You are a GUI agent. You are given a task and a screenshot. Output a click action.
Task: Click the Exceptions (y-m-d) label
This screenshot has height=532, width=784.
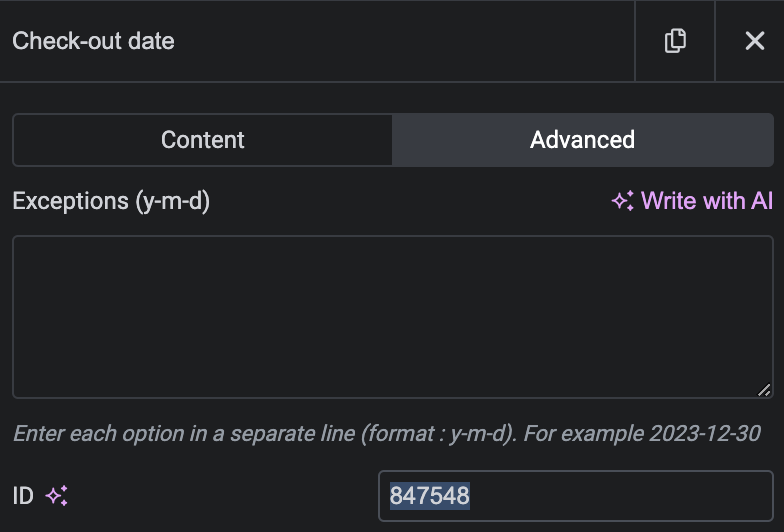coord(111,201)
